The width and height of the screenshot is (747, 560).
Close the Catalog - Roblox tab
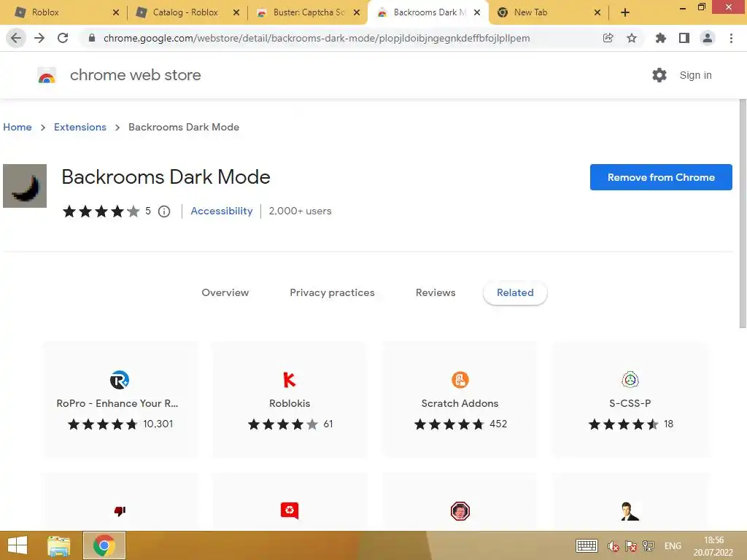pos(236,13)
